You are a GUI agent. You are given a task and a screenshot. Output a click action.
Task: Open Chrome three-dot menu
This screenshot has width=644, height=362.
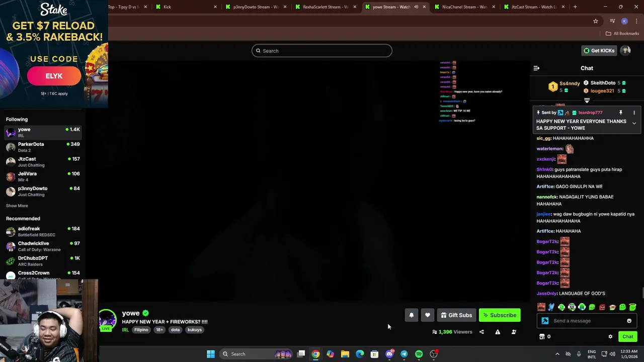click(x=636, y=21)
